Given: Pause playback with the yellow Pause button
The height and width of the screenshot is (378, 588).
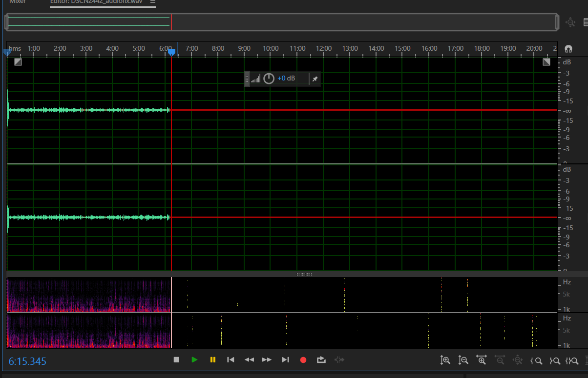Looking at the screenshot, I should [x=213, y=360].
